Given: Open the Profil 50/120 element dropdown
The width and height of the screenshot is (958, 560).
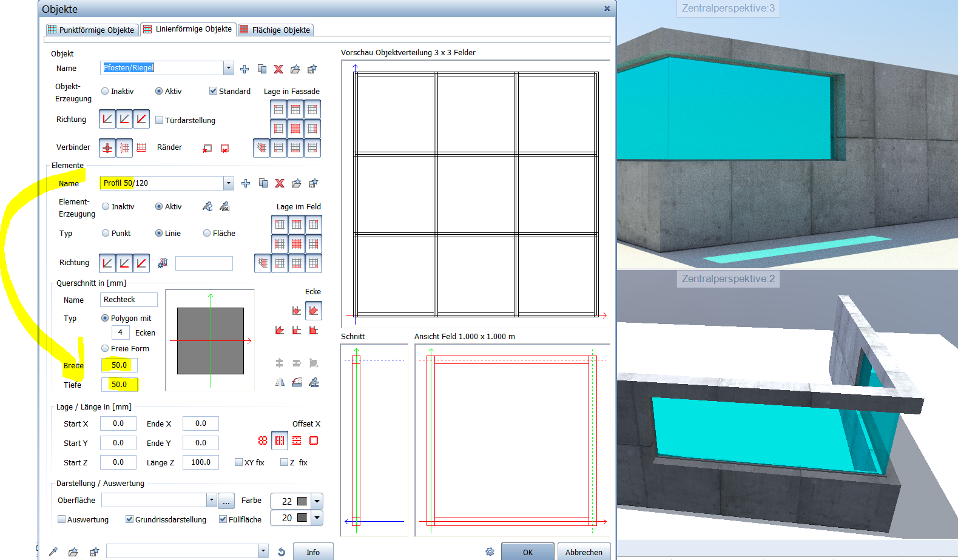Looking at the screenshot, I should [x=229, y=183].
